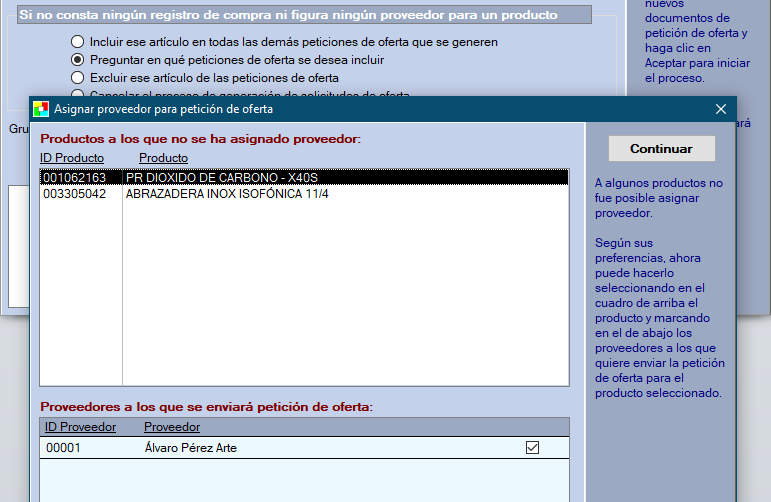This screenshot has height=502, width=771.
Task: Select 'Incluir ese artículo en todas' radio option
Action: (78, 42)
